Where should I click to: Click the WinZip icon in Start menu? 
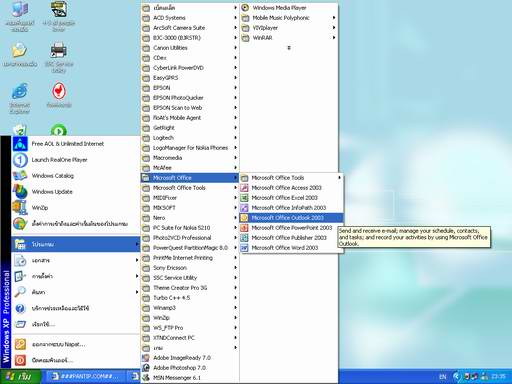[20, 208]
